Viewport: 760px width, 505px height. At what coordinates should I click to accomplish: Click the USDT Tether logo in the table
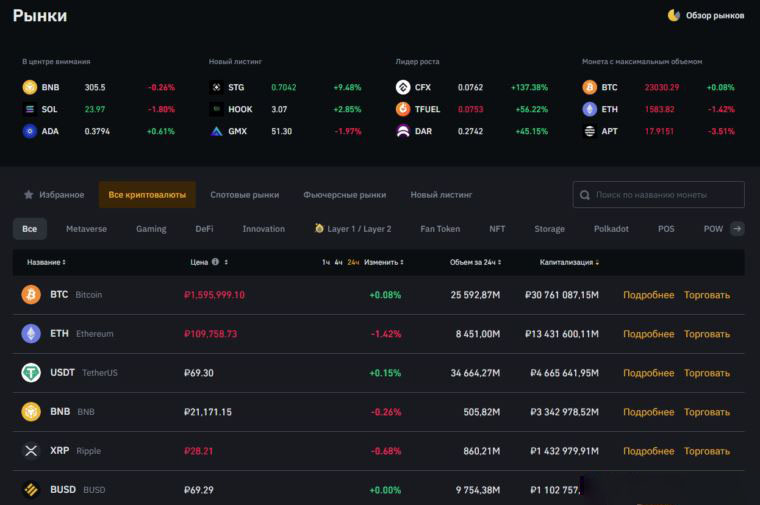point(31,373)
